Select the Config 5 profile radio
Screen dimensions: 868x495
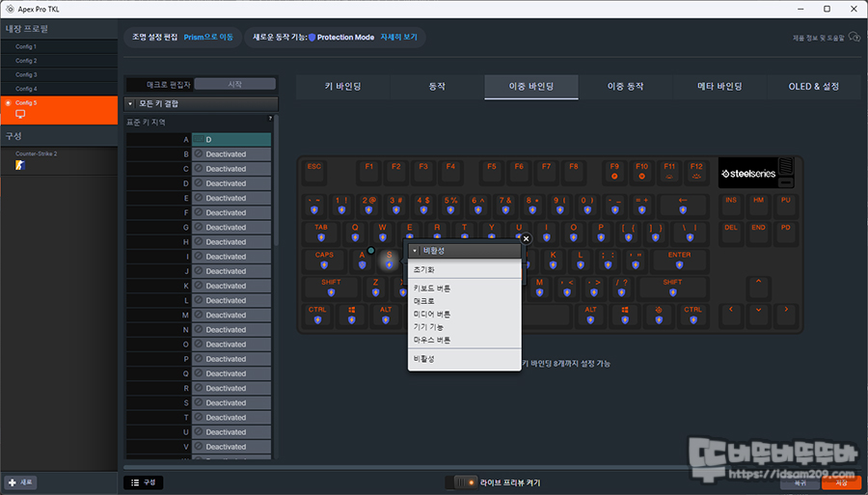9,103
